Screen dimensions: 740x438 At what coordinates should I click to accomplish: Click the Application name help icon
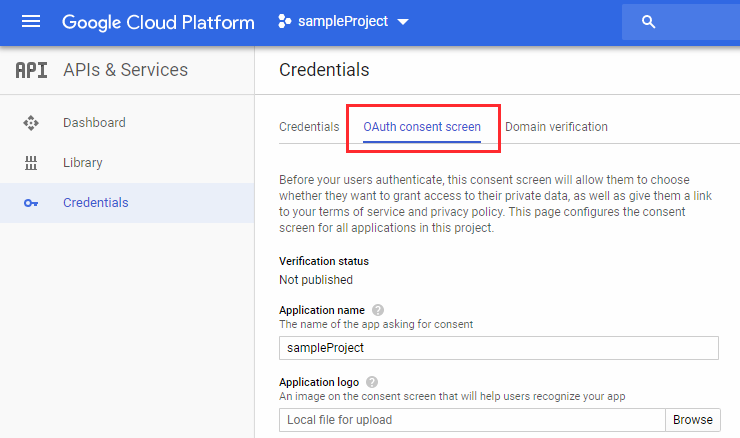tap(378, 310)
